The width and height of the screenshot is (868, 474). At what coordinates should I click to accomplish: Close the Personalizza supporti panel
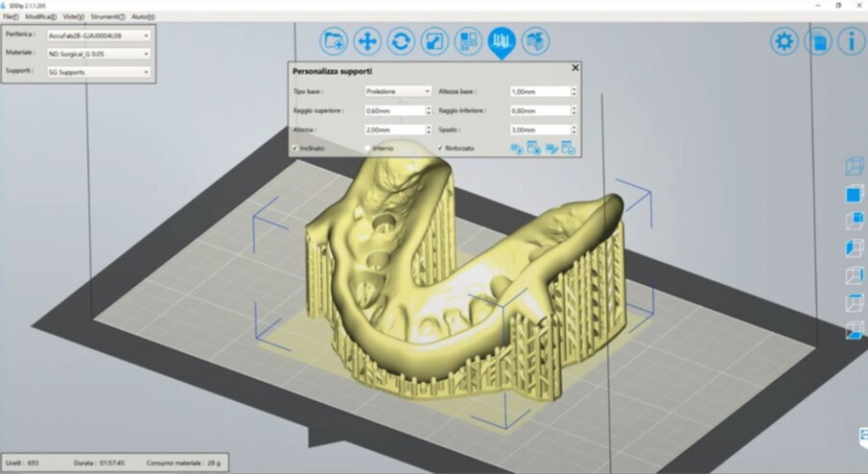[x=575, y=68]
